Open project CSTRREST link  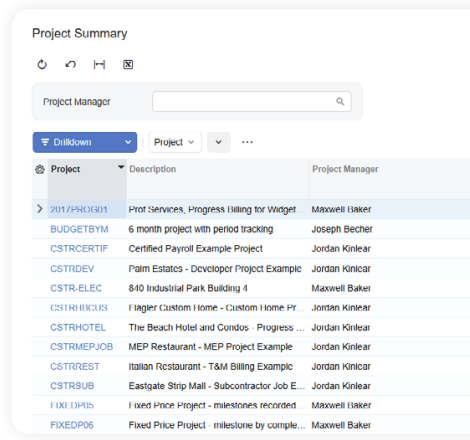pyautogui.click(x=75, y=367)
